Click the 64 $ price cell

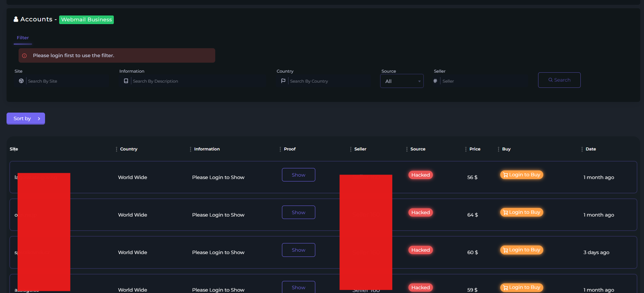472,215
